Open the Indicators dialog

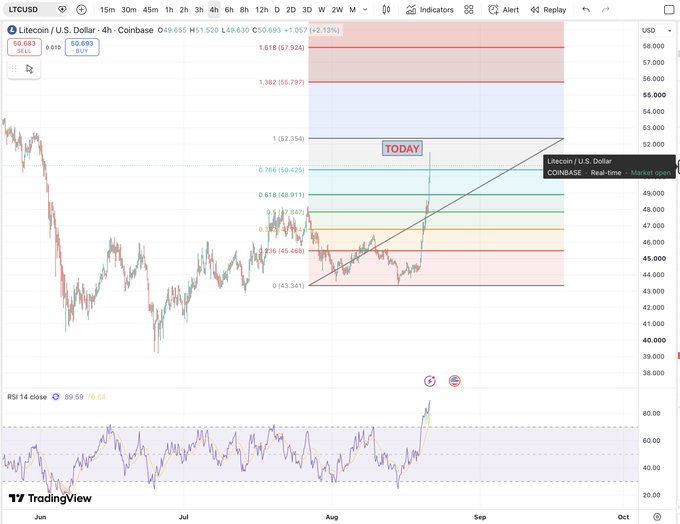pyautogui.click(x=430, y=10)
